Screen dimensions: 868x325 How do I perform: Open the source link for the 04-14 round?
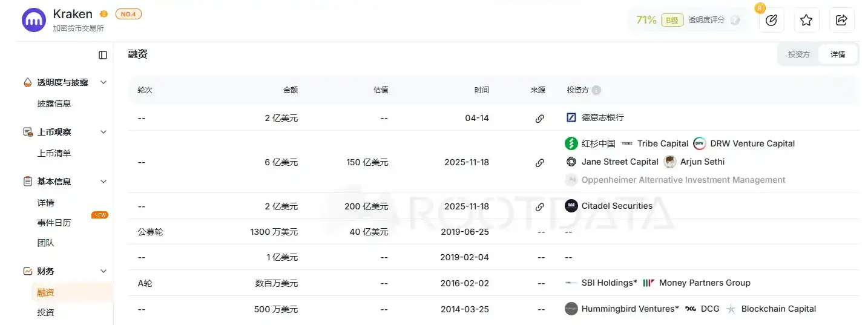tap(539, 118)
